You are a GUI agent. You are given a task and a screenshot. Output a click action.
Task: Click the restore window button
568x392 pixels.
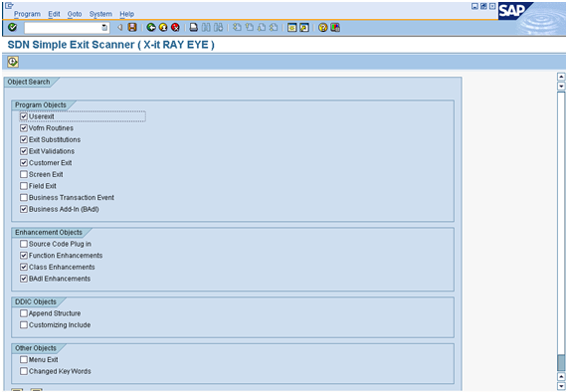pos(483,6)
